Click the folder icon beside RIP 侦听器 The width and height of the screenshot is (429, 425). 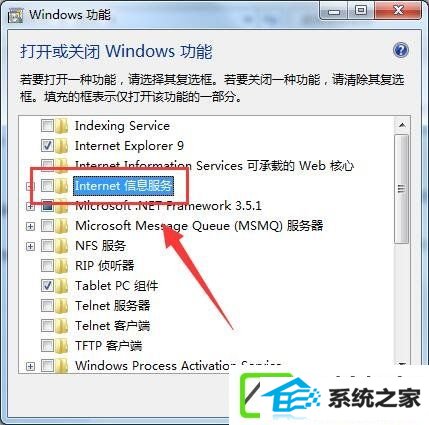[x=61, y=266]
